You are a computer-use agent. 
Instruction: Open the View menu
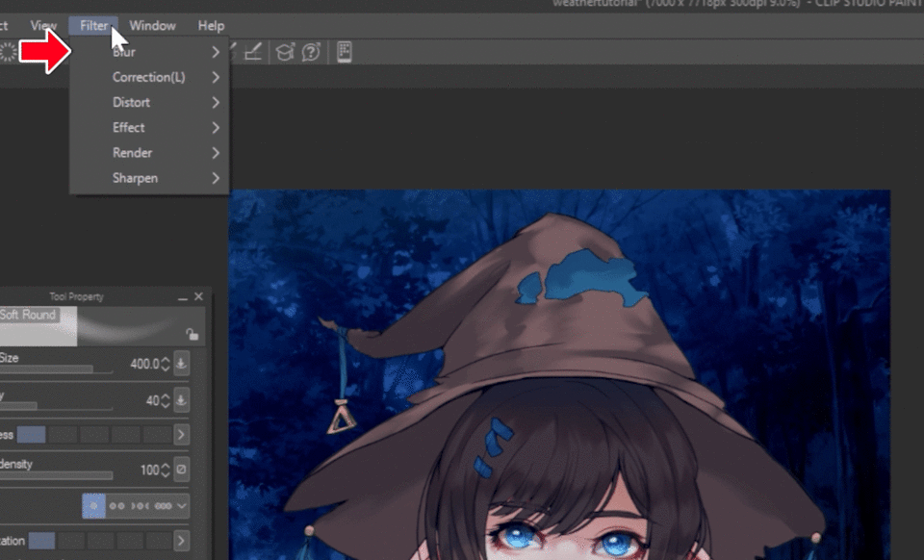click(43, 26)
